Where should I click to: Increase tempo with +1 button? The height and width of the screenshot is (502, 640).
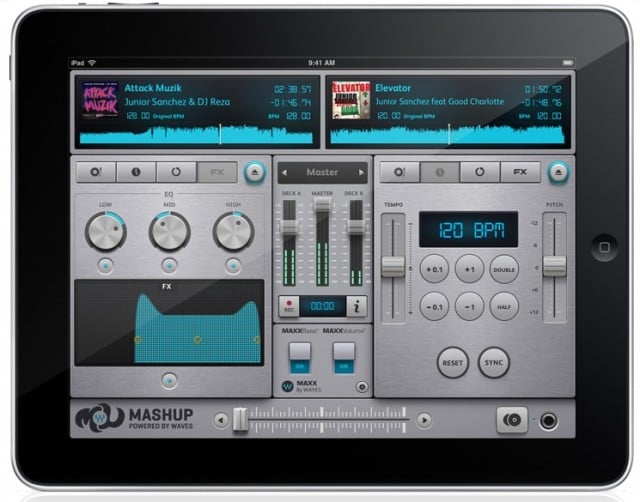469,269
